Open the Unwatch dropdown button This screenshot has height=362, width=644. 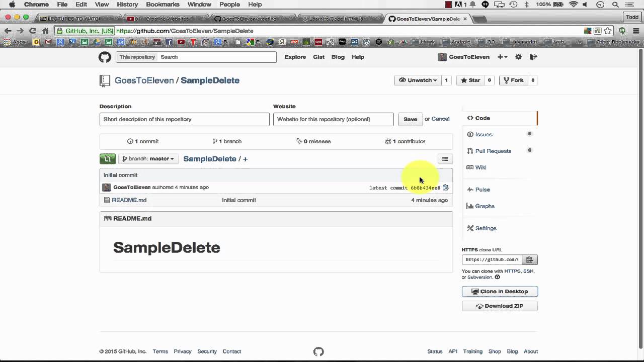coord(418,80)
